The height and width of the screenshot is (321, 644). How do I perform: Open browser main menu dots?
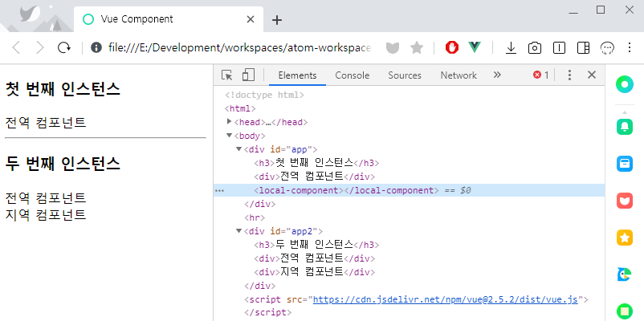point(630,47)
